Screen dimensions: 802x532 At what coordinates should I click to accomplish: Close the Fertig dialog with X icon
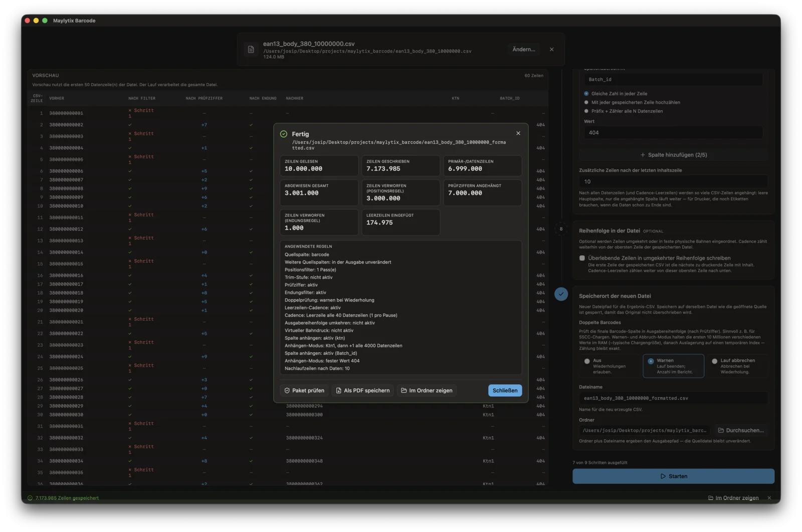(x=518, y=133)
